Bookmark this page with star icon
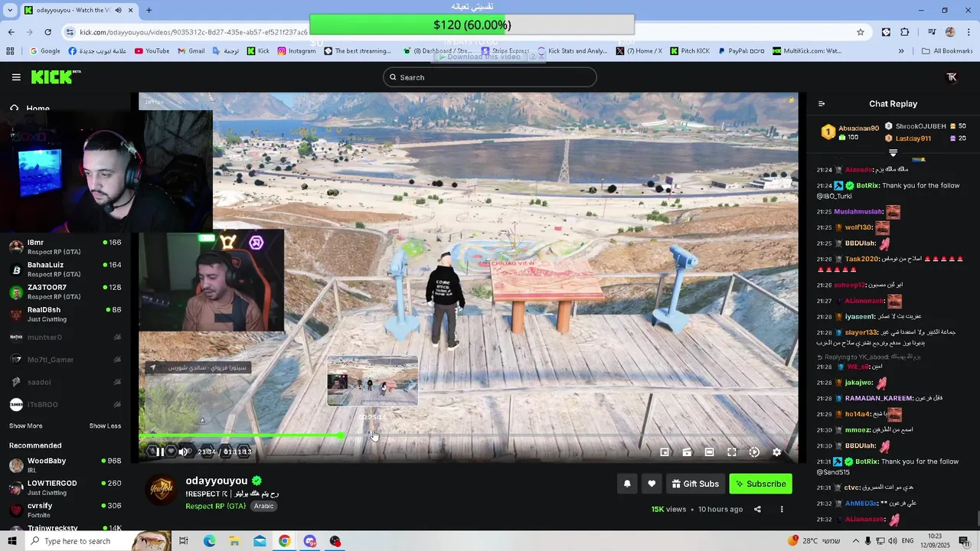This screenshot has height=551, width=980. (861, 32)
